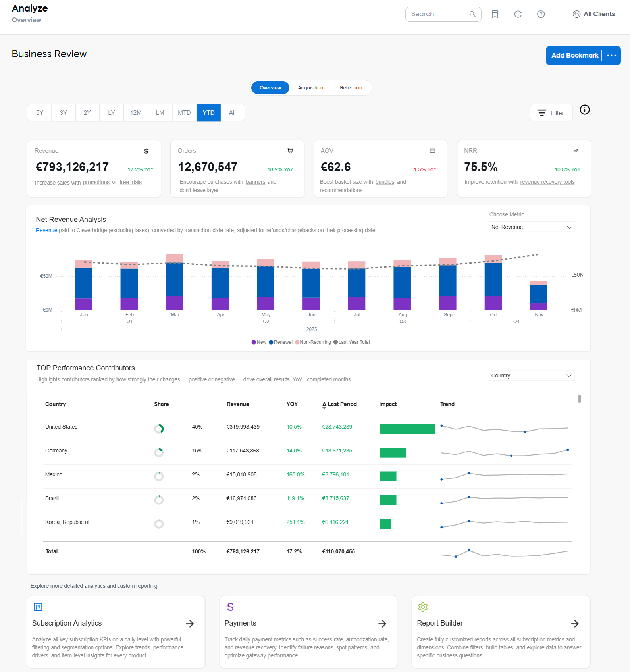Open the history clock icon

[x=518, y=14]
